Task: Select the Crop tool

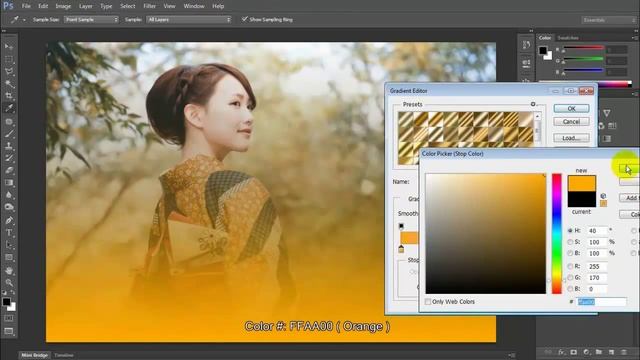Action: [x=9, y=96]
